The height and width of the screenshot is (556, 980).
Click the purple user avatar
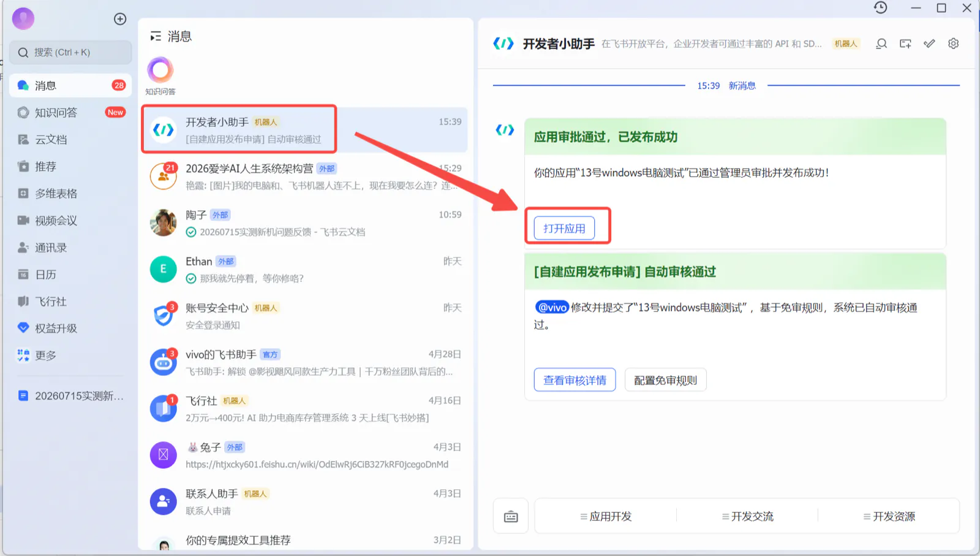tap(23, 18)
